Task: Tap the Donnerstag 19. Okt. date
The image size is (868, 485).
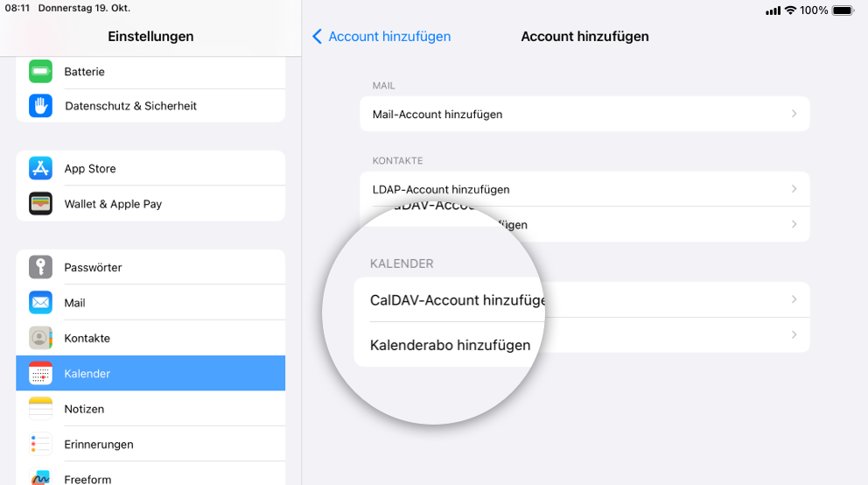Action: pyautogui.click(x=84, y=8)
